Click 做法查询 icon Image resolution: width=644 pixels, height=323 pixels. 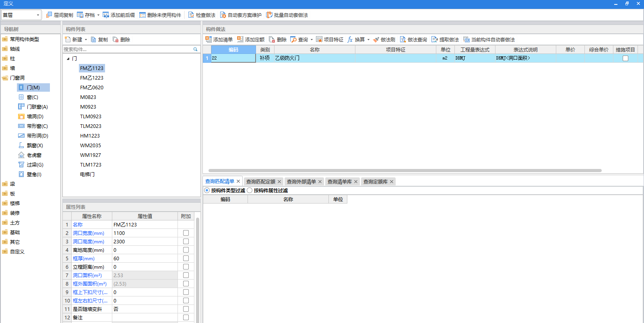403,39
